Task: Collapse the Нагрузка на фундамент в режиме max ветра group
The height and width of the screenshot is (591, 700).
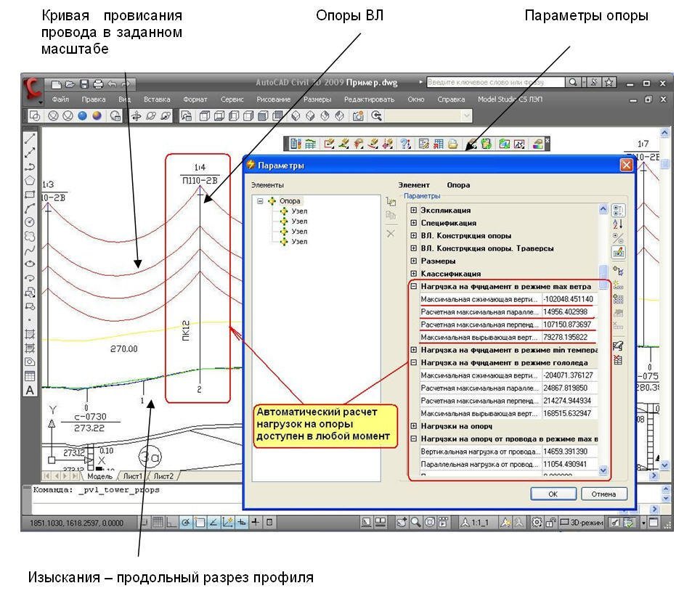Action: click(414, 287)
